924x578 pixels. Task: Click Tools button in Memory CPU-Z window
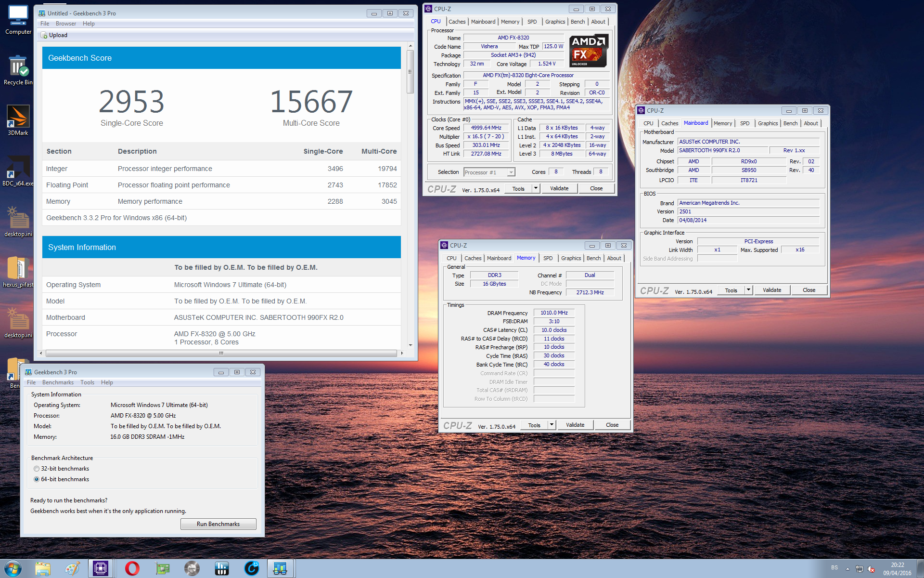point(534,425)
